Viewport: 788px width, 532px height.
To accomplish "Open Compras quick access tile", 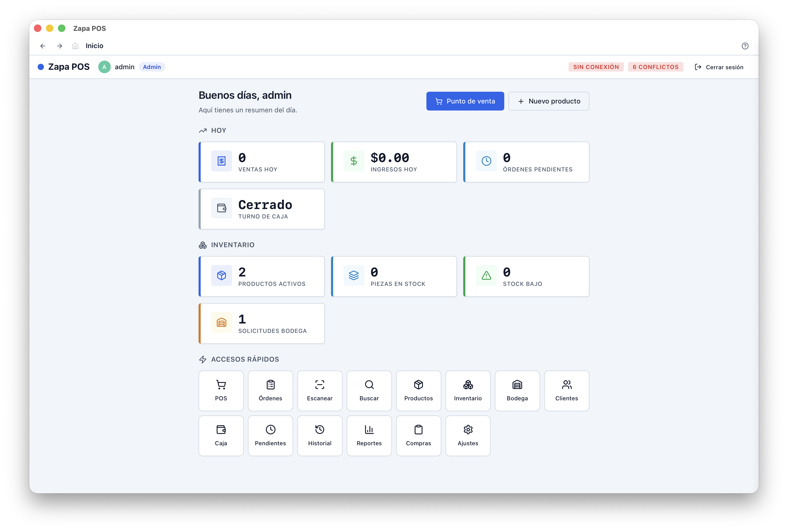I will pyautogui.click(x=418, y=436).
